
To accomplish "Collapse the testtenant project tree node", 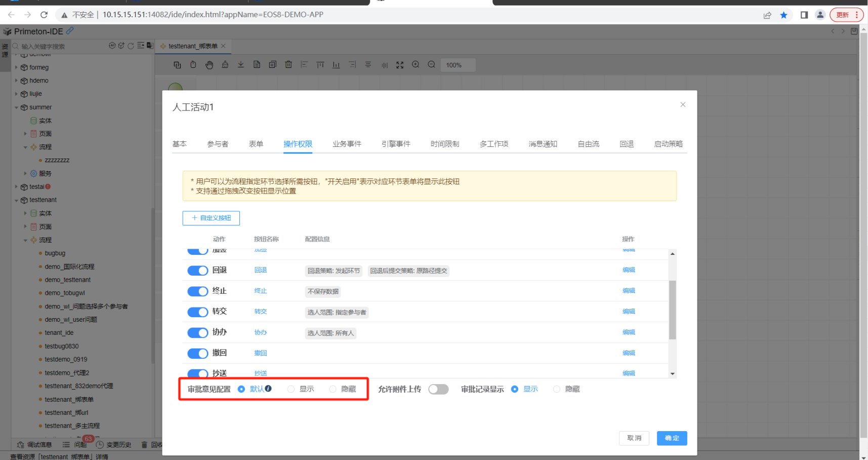I will click(x=17, y=200).
